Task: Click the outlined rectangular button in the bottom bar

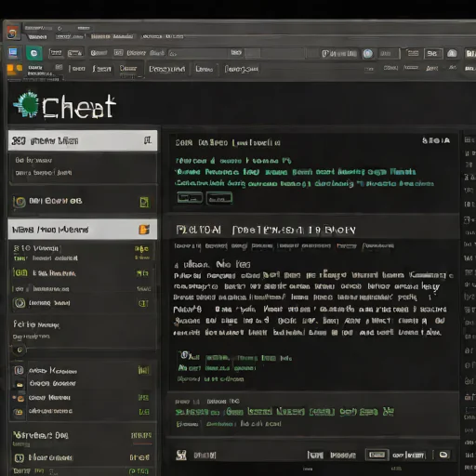Action: [x=377, y=455]
